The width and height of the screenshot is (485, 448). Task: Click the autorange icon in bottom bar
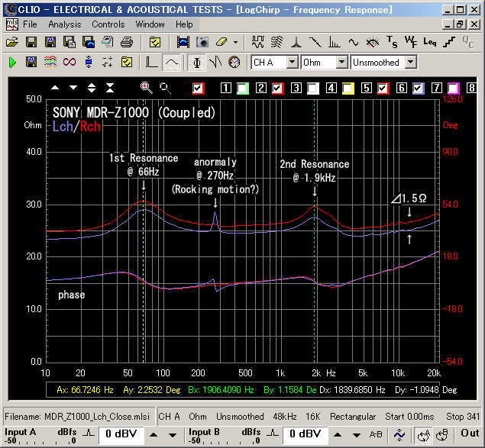[x=399, y=435]
